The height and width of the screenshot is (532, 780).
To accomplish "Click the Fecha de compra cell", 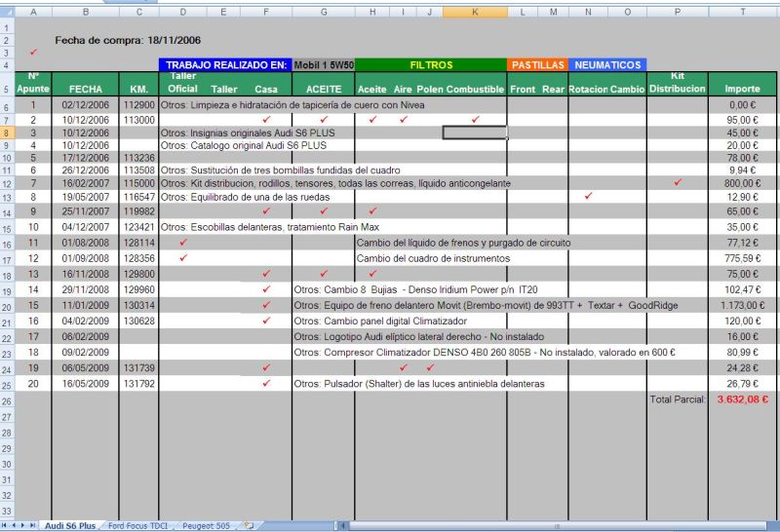I will (x=128, y=40).
